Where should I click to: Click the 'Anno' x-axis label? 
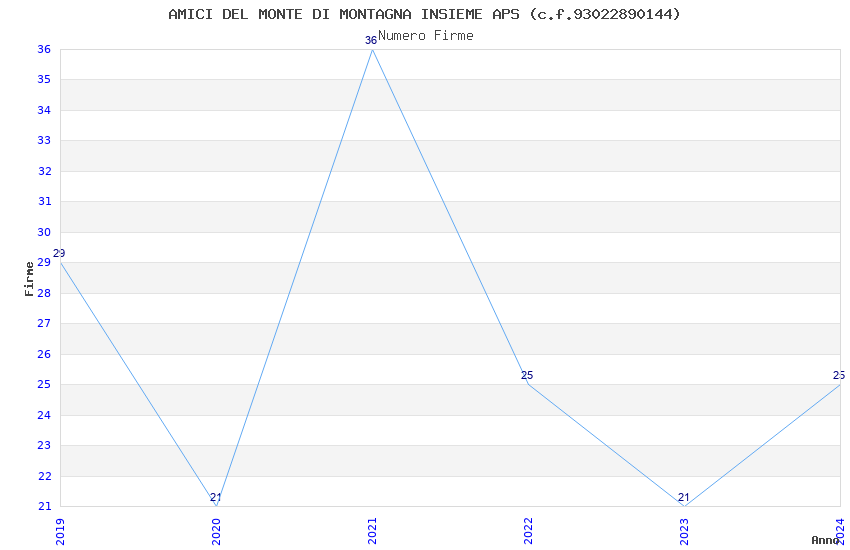click(825, 540)
